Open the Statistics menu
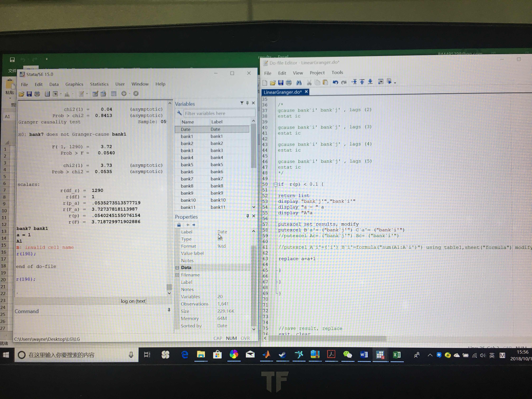 (99, 84)
